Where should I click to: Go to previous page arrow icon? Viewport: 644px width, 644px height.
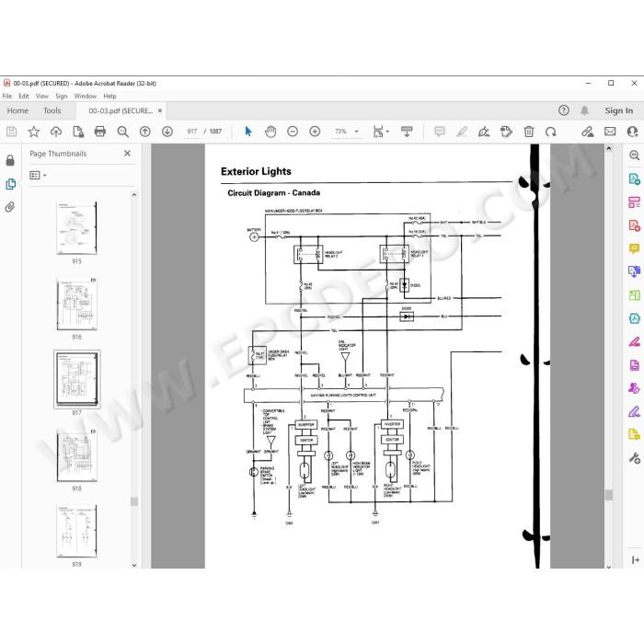tap(145, 132)
